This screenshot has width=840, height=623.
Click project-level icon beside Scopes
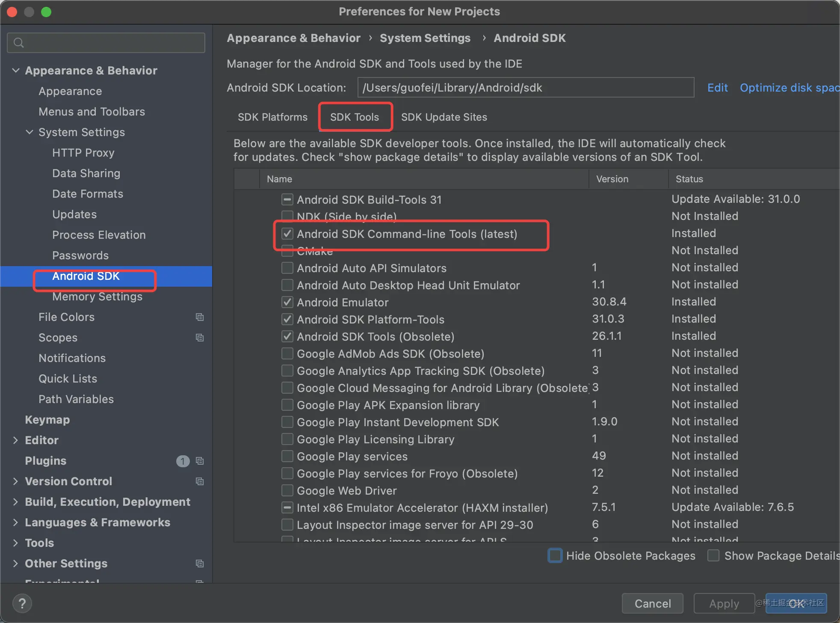(199, 338)
